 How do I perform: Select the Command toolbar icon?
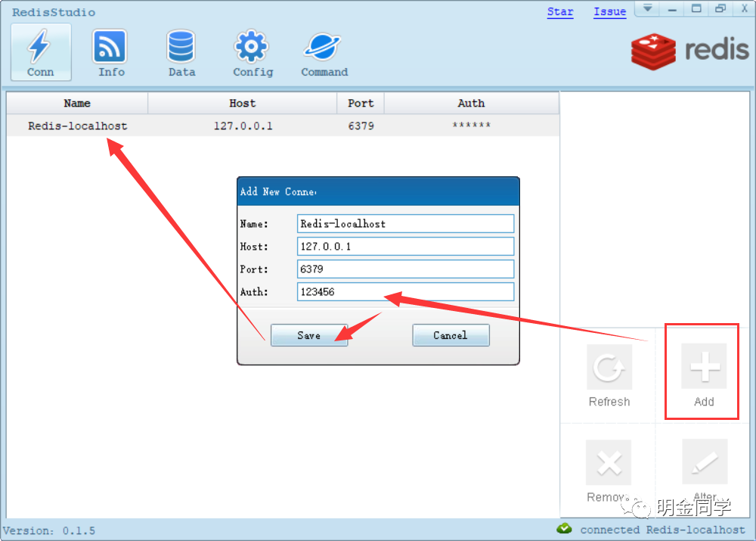pyautogui.click(x=323, y=51)
